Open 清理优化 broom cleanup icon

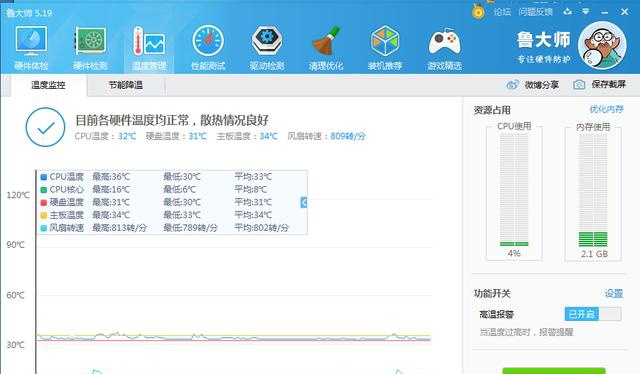(326, 41)
